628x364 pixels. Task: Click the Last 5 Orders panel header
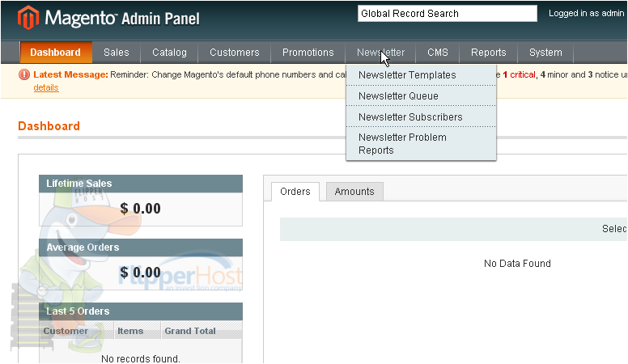141,311
